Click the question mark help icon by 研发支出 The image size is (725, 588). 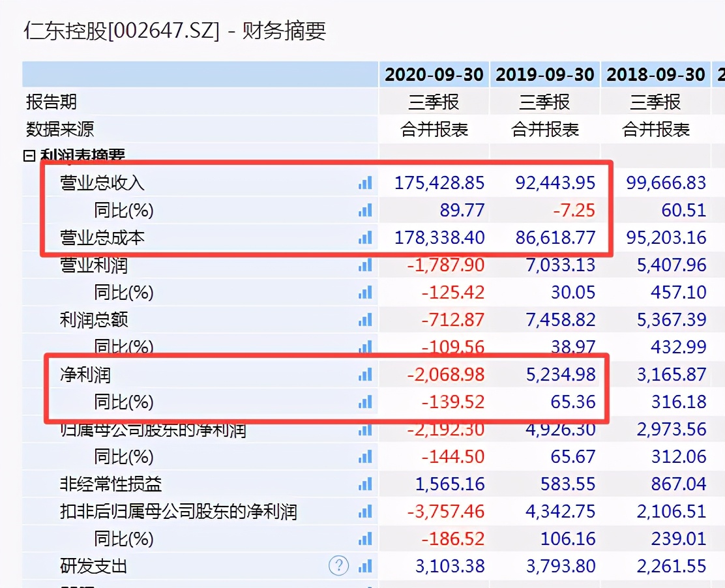pyautogui.click(x=338, y=566)
